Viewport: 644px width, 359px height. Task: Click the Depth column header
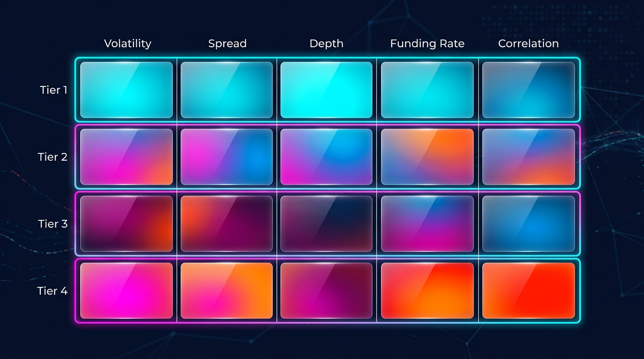(x=326, y=43)
